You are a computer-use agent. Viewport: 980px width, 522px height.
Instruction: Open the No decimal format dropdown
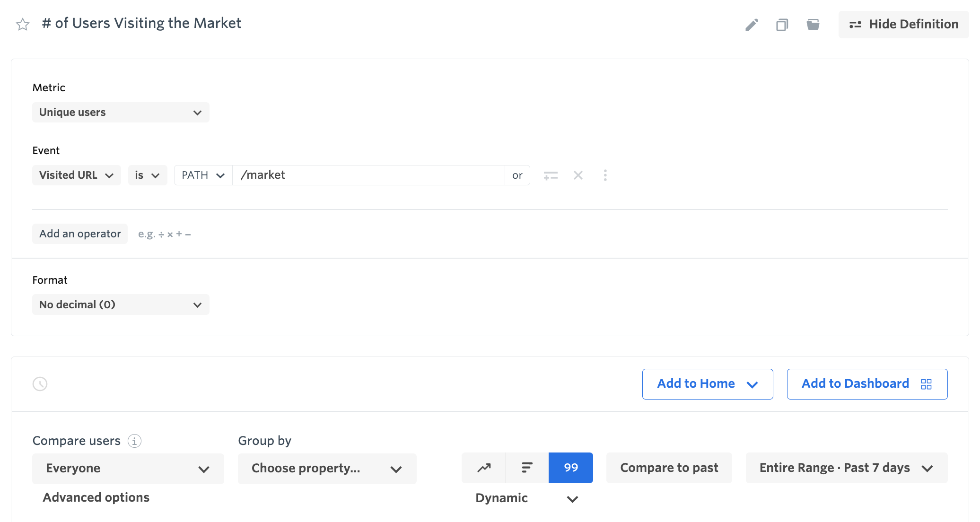coord(121,305)
